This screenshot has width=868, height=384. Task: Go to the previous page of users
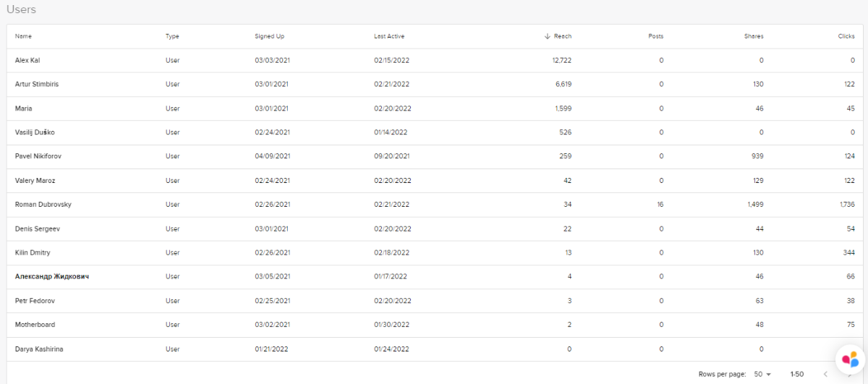826,374
